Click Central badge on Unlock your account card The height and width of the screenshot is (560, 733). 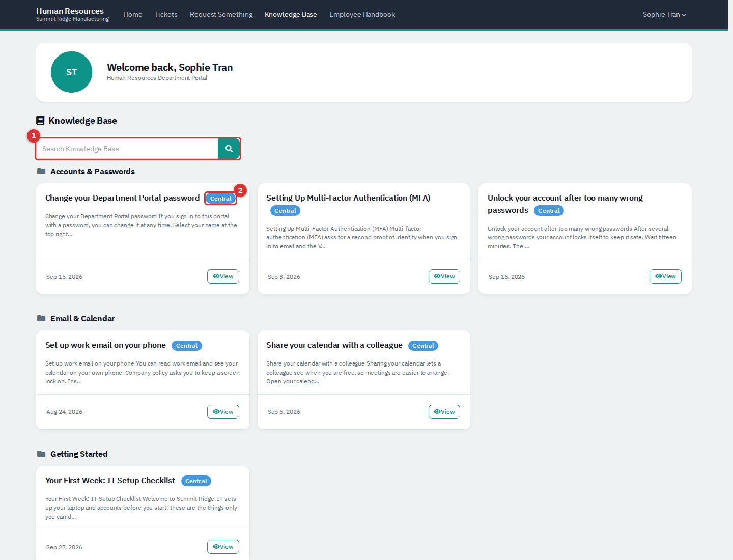(549, 211)
